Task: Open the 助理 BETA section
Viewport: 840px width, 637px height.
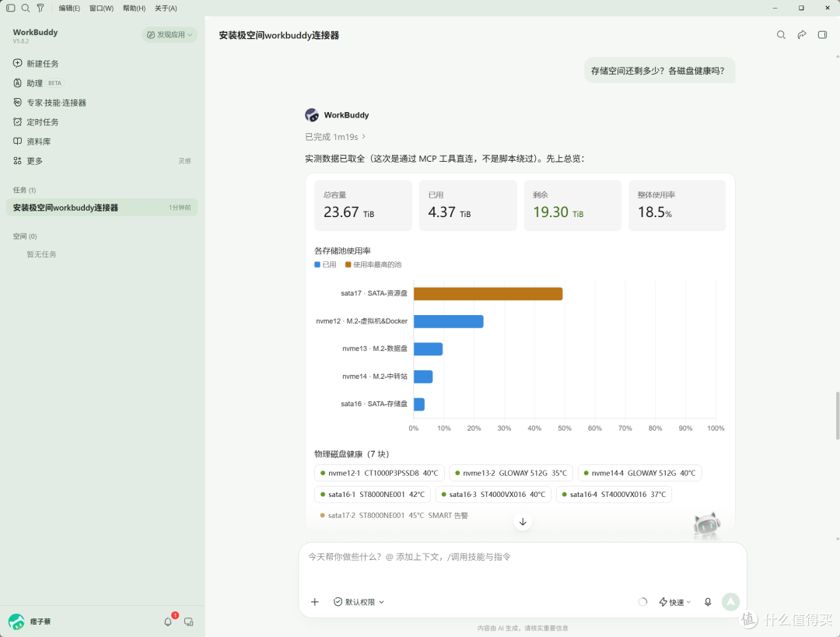Action: pos(37,83)
